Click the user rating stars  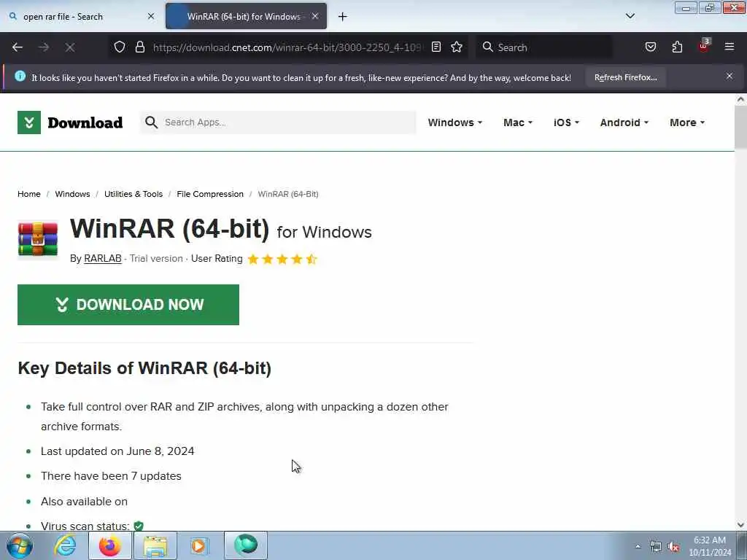pos(282,259)
